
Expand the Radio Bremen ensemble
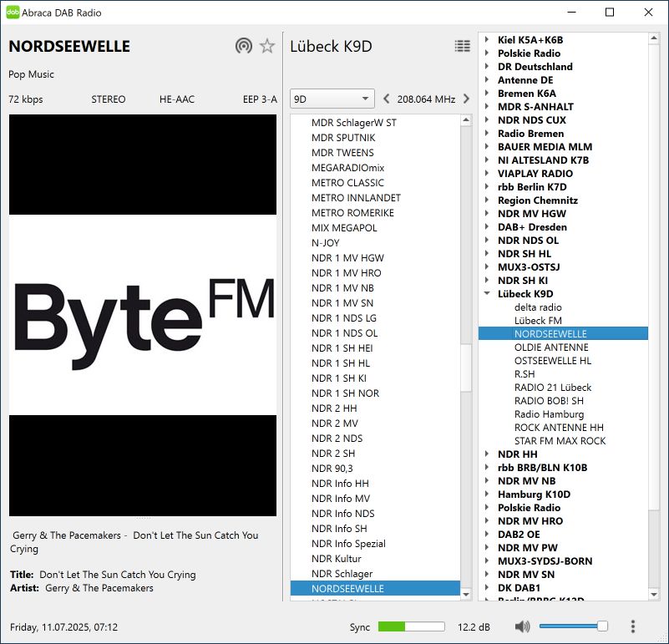click(x=487, y=134)
